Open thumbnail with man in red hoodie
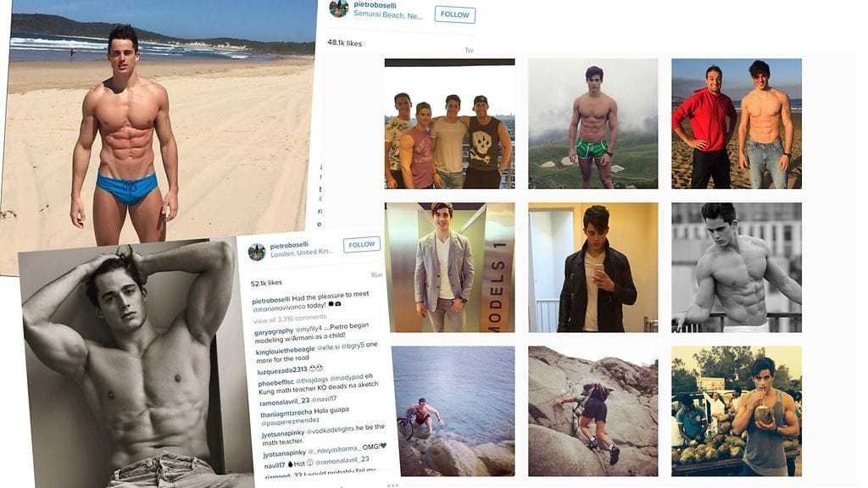The width and height of the screenshot is (868, 488). 737,124
